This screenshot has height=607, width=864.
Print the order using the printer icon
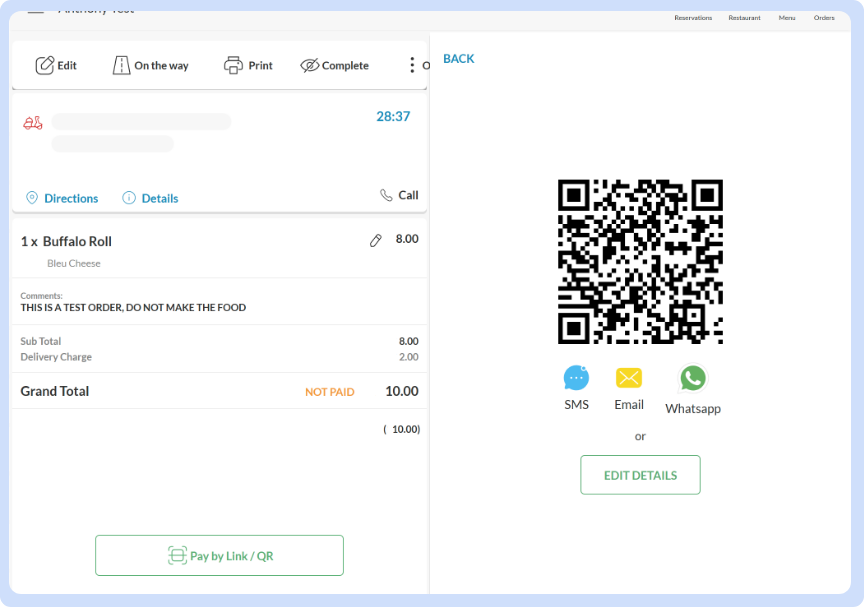(x=233, y=66)
